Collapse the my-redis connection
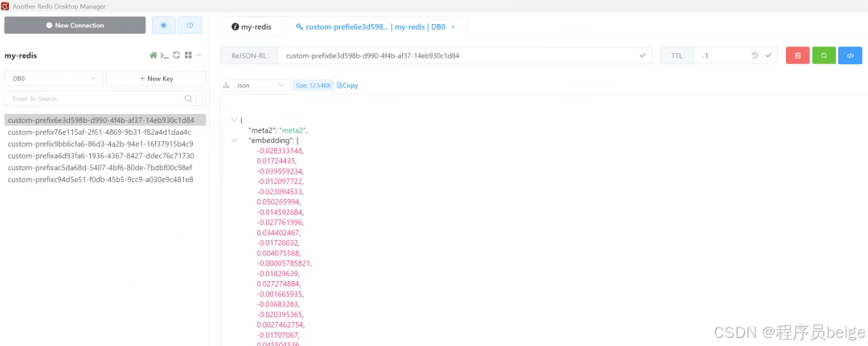This screenshot has width=868, height=346. pos(199,55)
